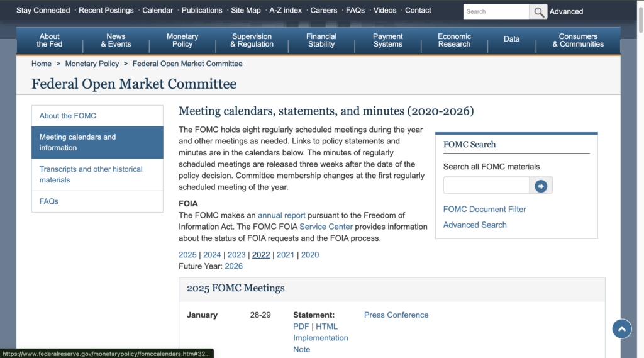Open Stay Connected link
This screenshot has height=358, width=644.
click(43, 10)
